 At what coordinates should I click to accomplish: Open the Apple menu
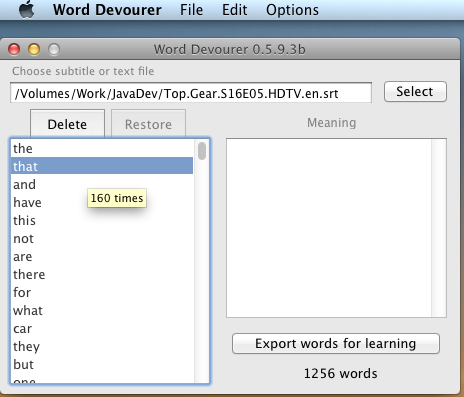(x=27, y=9)
